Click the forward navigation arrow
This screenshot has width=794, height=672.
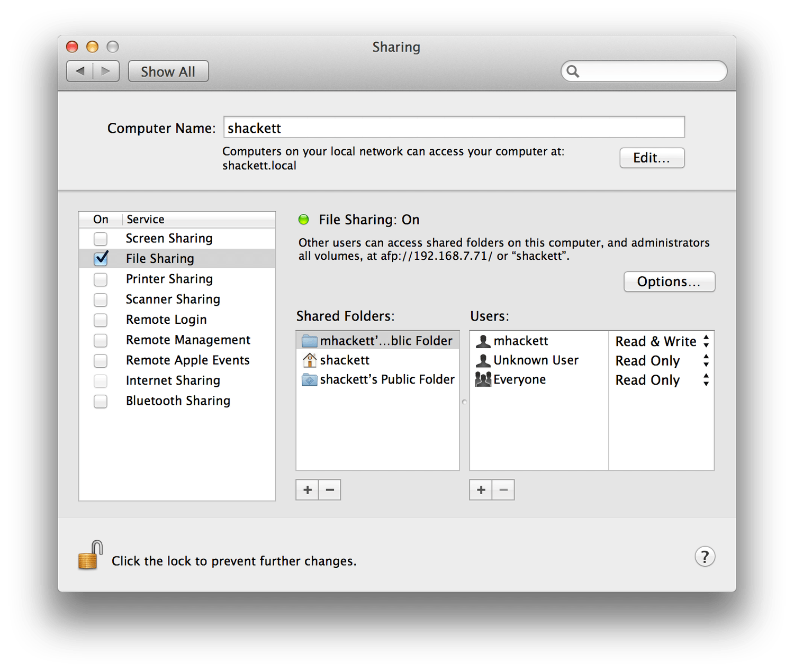pyautogui.click(x=106, y=71)
